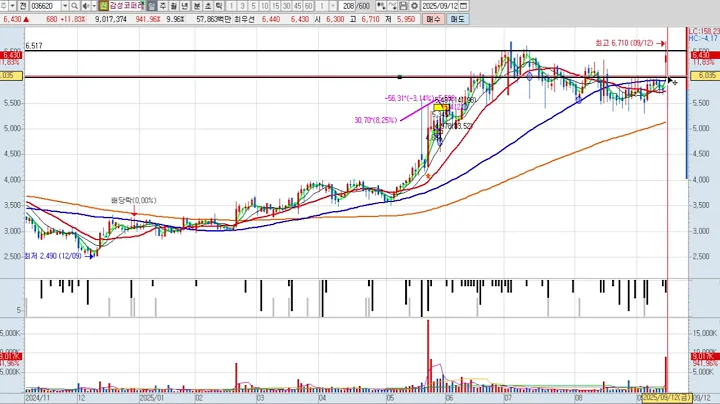Switch to the weekly (주) chart period
720x404 pixels.
[163, 6]
